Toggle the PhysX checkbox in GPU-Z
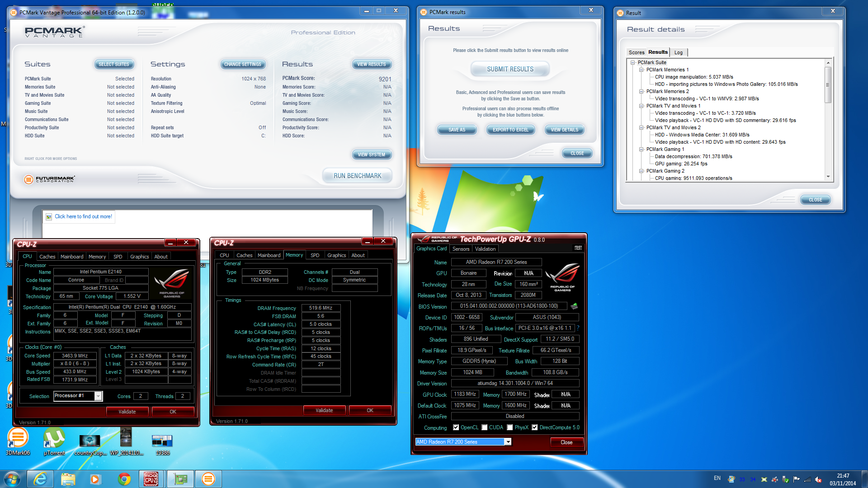Viewport: 868px width, 488px height. [x=510, y=427]
